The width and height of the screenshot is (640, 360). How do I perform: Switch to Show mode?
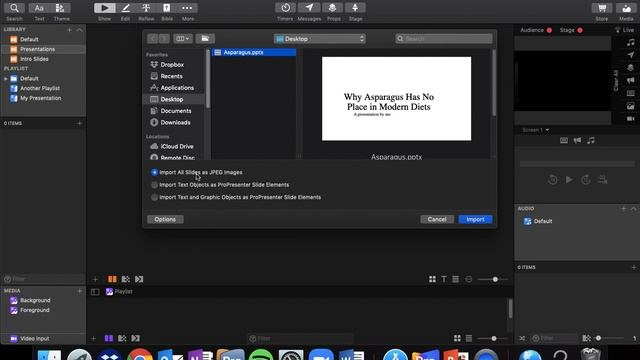tap(104, 8)
